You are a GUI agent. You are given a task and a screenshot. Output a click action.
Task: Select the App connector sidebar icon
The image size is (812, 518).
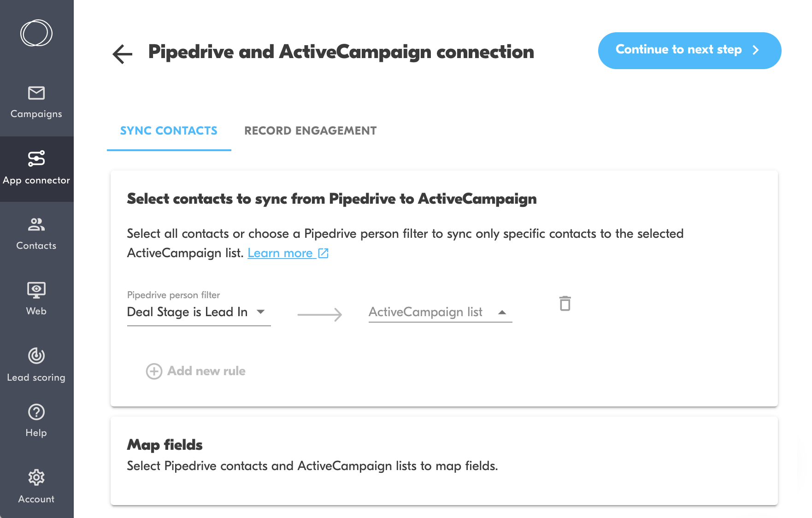coord(36,159)
